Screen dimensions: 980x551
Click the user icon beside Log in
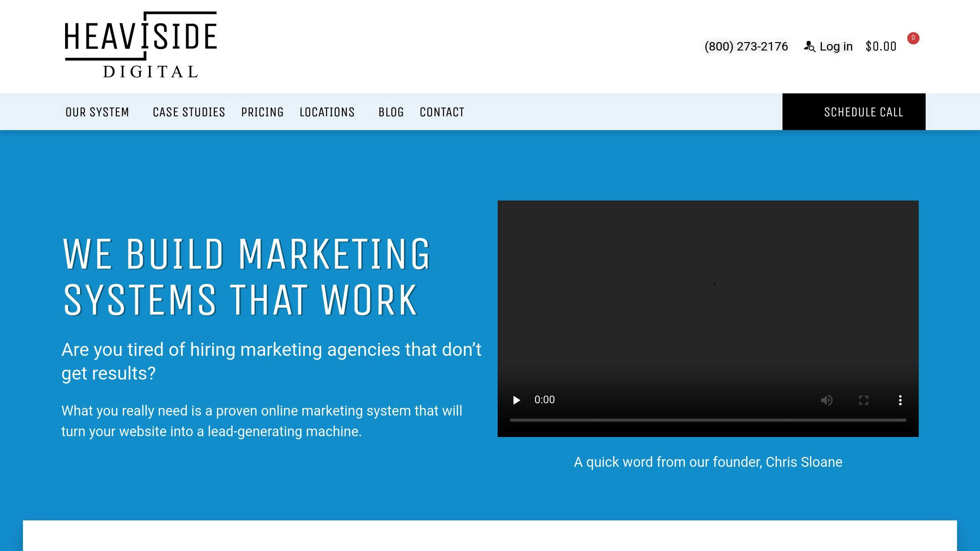[810, 46]
